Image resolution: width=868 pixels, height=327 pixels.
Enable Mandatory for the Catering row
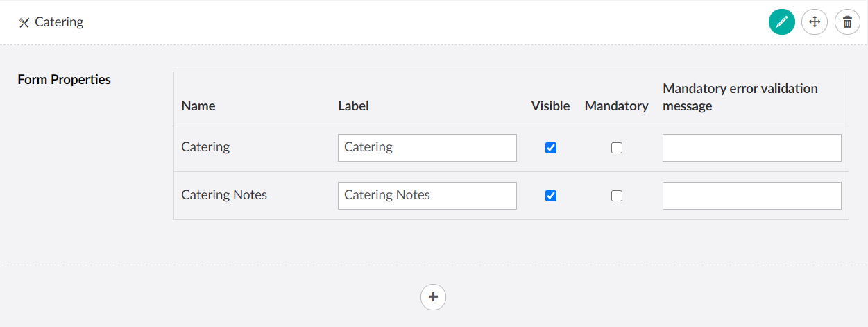[617, 148]
